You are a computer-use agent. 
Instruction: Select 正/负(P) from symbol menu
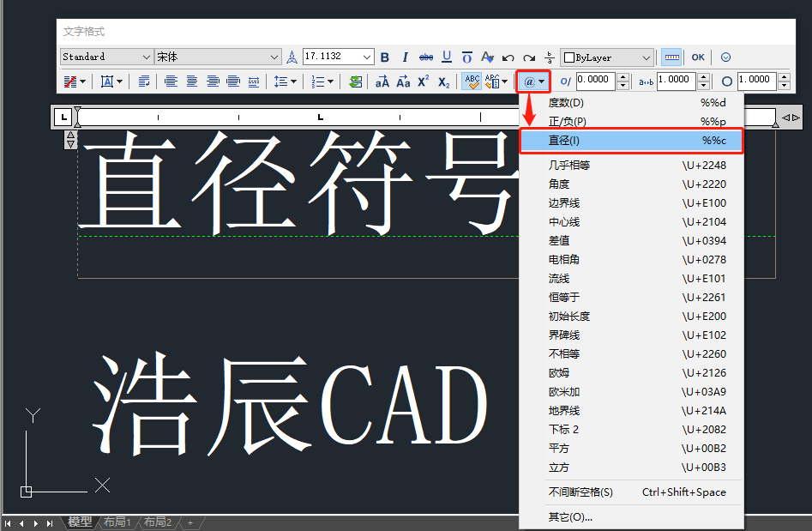(x=632, y=121)
